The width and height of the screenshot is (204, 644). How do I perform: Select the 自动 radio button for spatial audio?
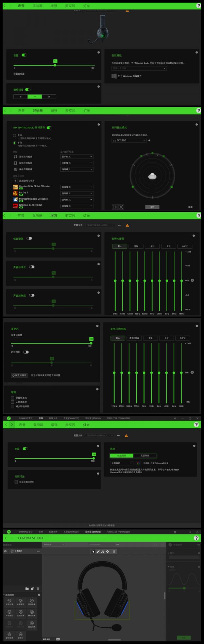pos(14,135)
